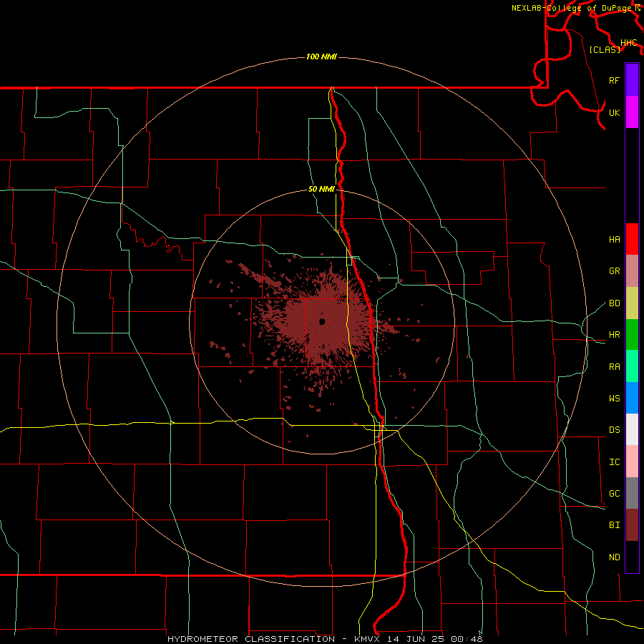Pick the HR green legend swatch
644x644 pixels.
[632, 334]
